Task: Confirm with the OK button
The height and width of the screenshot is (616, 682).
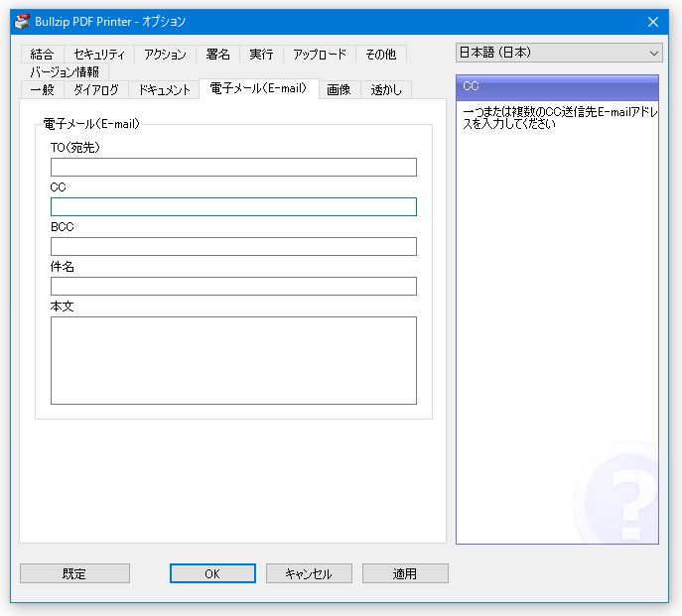Action: point(212,573)
